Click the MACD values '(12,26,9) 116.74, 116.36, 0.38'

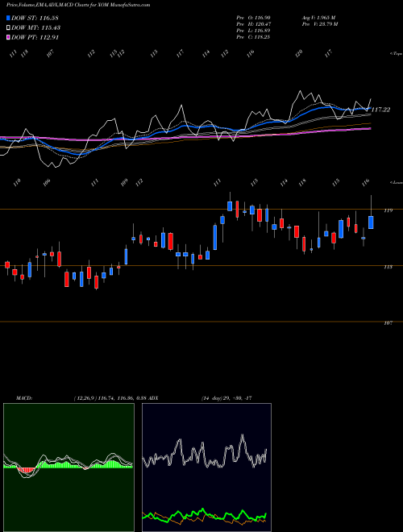(110, 398)
